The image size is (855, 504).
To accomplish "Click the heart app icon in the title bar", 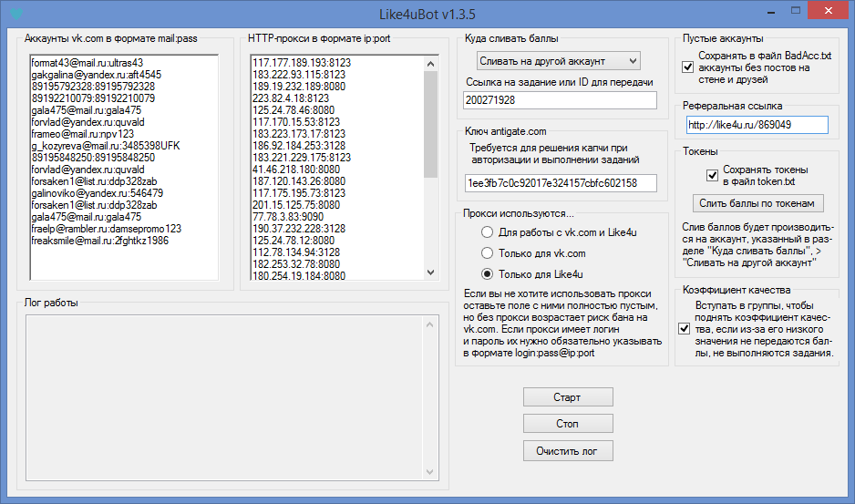I will coord(16,14).
